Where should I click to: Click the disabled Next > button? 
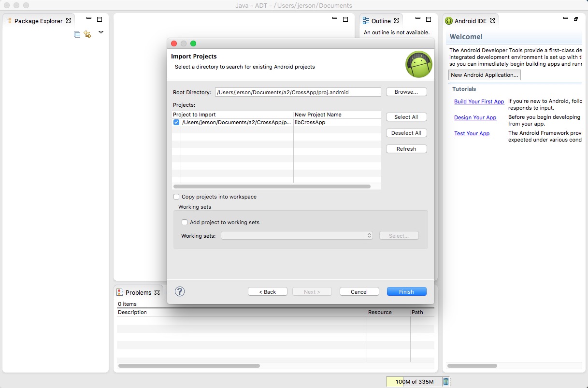point(312,291)
